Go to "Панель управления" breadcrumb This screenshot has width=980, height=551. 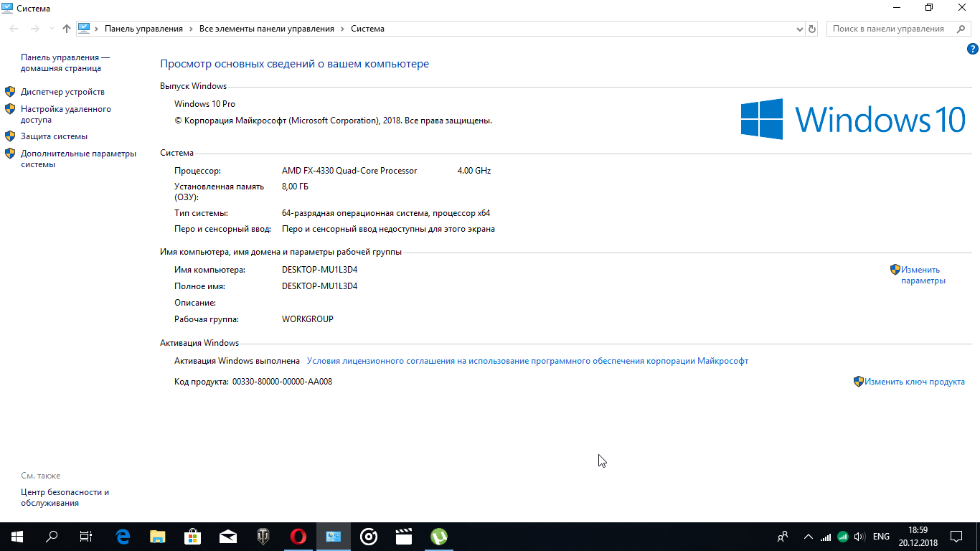tap(143, 29)
